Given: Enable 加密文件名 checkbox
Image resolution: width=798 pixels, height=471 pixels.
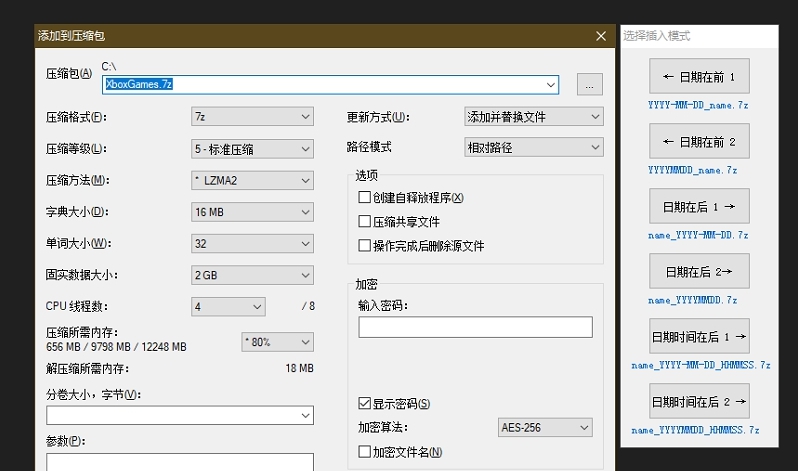Looking at the screenshot, I should pyautogui.click(x=364, y=452).
